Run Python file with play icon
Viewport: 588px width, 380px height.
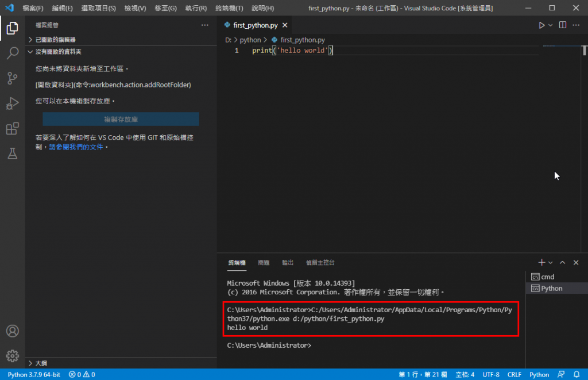[x=541, y=25]
